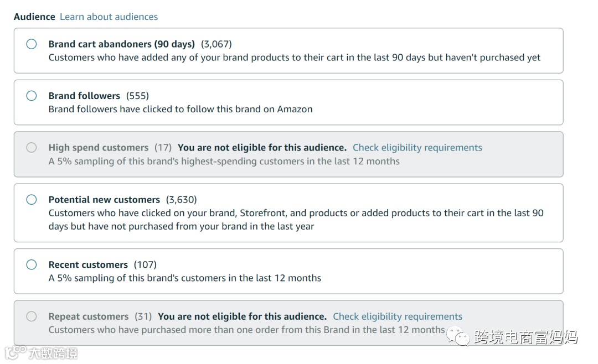
Task: Check eligibility requirements for Repeat customers
Action: click(397, 316)
